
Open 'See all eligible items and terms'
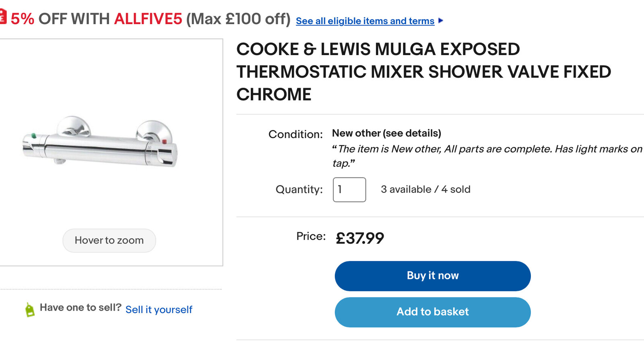(x=365, y=21)
